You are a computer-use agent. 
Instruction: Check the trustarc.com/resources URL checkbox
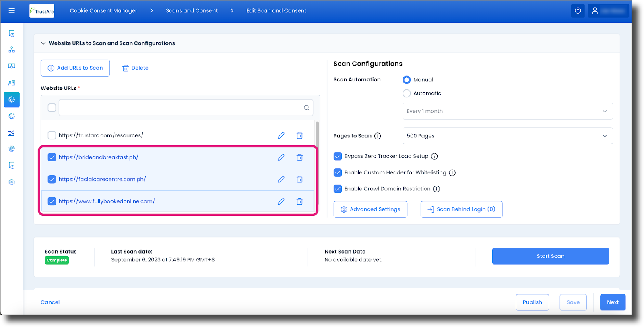tap(52, 135)
